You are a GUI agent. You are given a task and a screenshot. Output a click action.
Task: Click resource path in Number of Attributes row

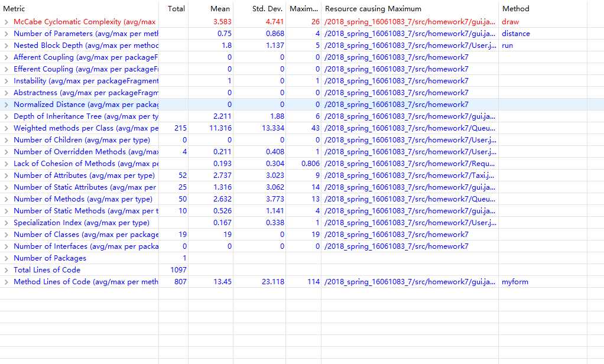[409, 175]
